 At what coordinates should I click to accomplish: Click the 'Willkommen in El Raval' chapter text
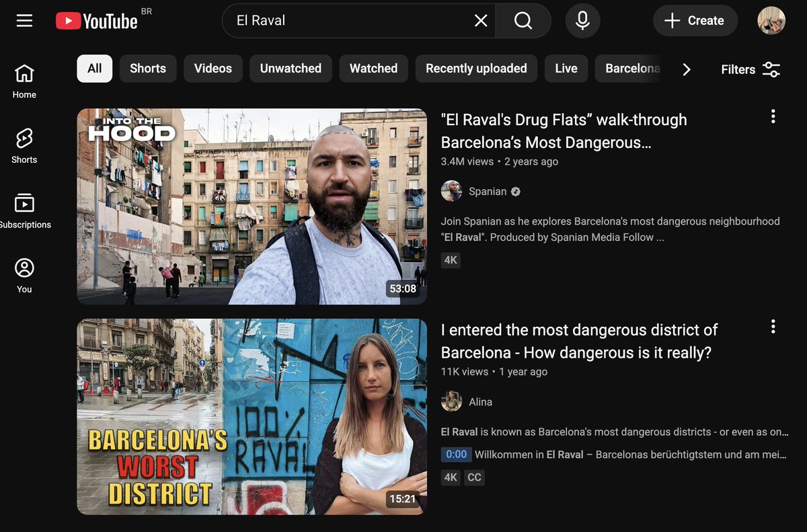(630, 455)
